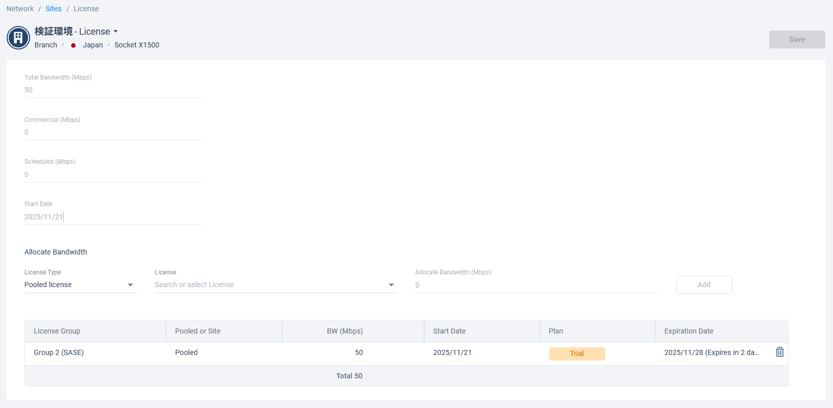Screen dimensions: 833x408
Task: Go to Network in the breadcrumb
Action: tap(20, 9)
